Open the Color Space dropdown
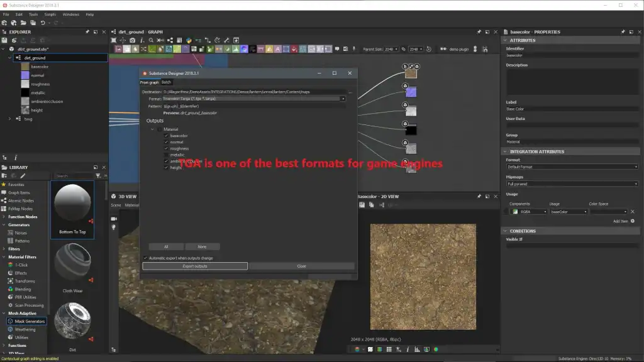The image size is (644, 362). pos(609,212)
